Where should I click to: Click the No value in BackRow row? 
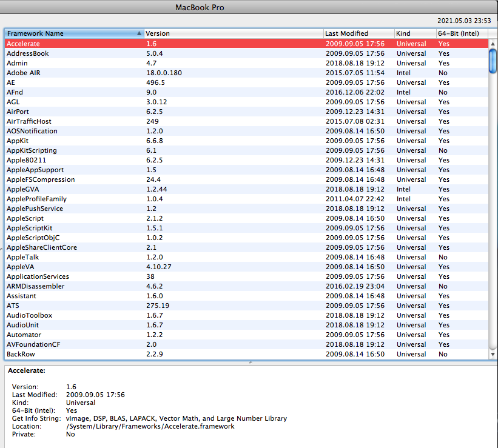point(443,354)
